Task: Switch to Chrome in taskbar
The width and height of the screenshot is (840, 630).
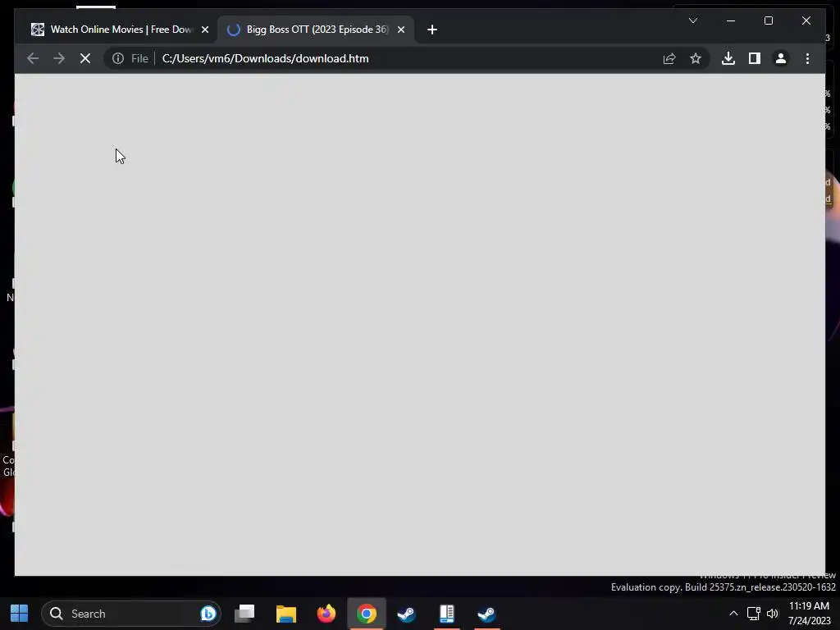Action: [x=367, y=614]
